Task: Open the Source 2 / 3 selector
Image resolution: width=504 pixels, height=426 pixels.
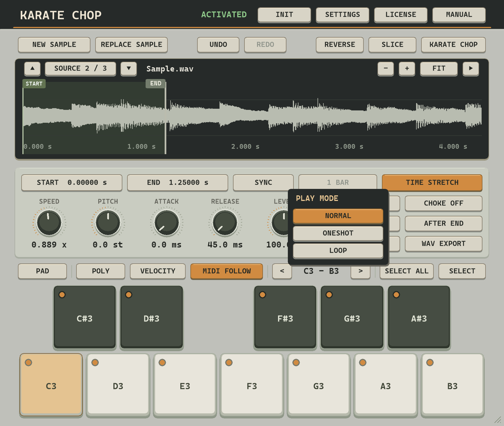Action: pyautogui.click(x=80, y=69)
